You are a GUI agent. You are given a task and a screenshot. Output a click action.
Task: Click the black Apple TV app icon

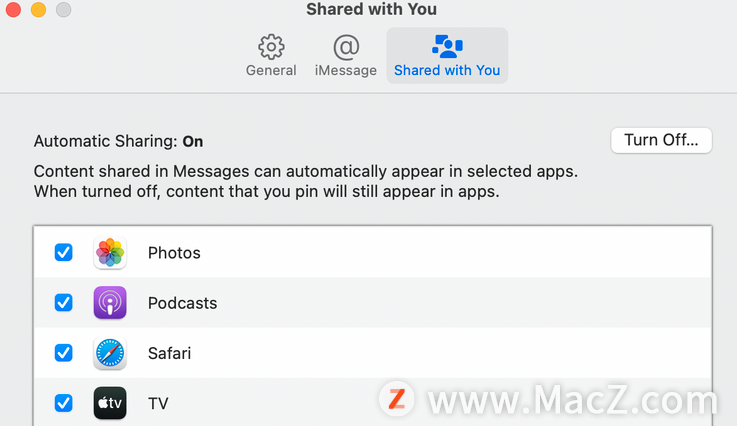[110, 403]
